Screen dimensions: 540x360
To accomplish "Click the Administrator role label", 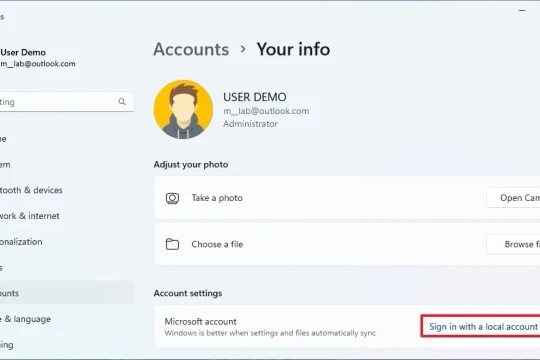I will tap(250, 124).
